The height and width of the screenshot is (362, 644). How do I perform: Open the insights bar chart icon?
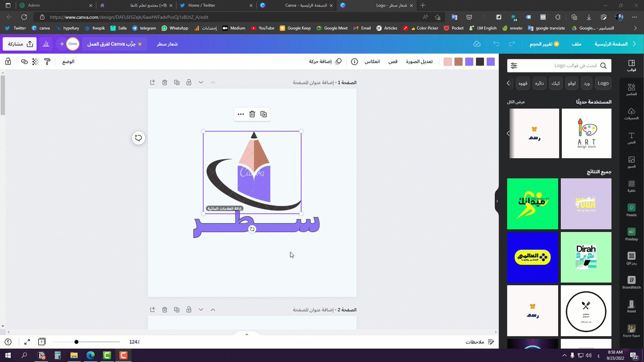point(46,43)
